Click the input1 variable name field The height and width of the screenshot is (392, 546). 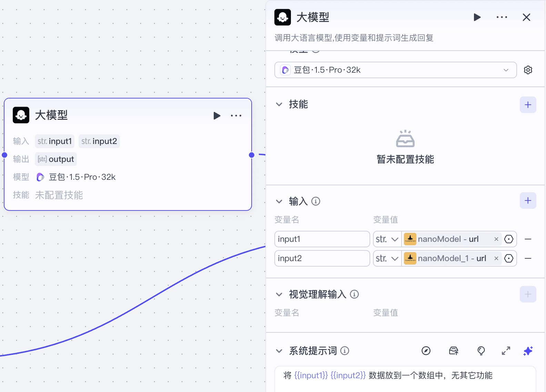[x=322, y=239]
